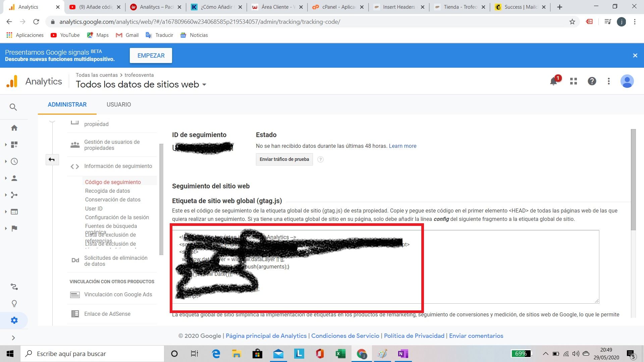
Task: Open Behavior panel icon in sidebar
Action: point(14,212)
